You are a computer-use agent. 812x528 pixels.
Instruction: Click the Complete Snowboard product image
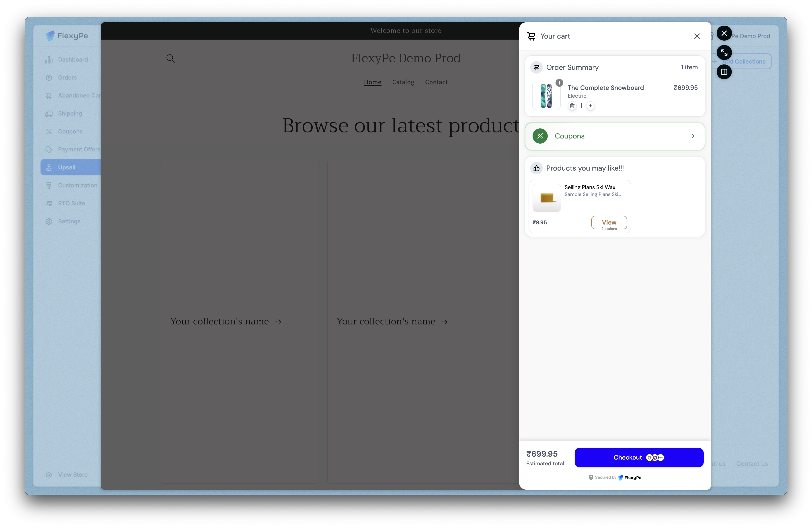click(546, 96)
